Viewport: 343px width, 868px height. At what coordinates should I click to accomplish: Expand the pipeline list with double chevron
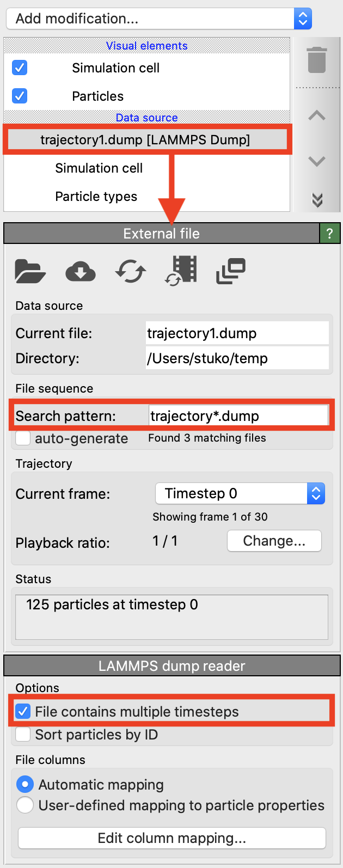[317, 200]
